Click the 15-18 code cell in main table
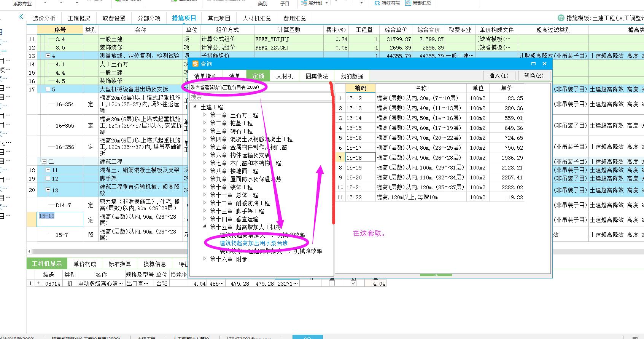Image resolution: width=644 pixels, height=339 pixels. (60, 219)
